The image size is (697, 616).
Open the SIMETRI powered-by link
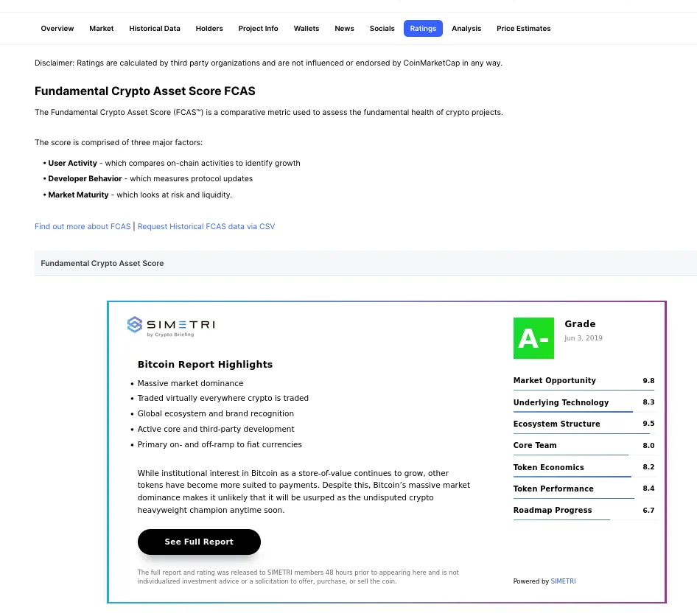click(563, 581)
